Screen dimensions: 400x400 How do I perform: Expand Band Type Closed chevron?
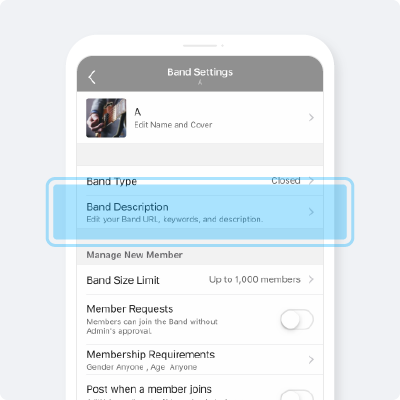311,180
